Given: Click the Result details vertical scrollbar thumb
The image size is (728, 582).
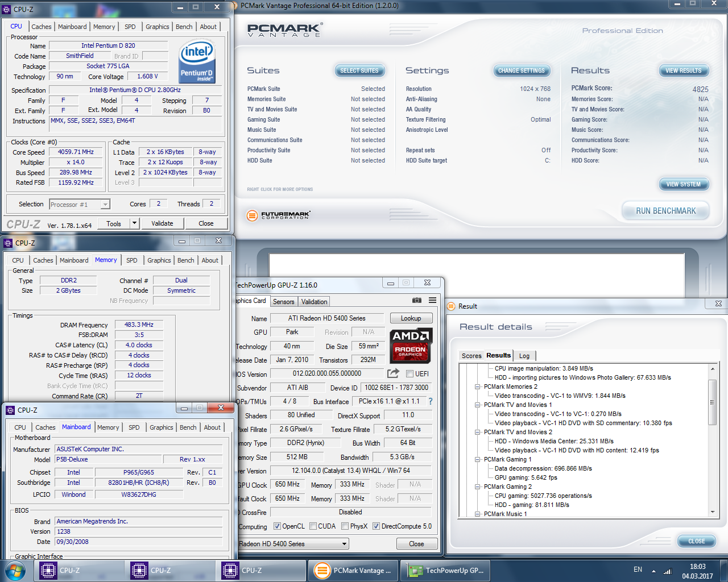Looking at the screenshot, I should click(712, 401).
